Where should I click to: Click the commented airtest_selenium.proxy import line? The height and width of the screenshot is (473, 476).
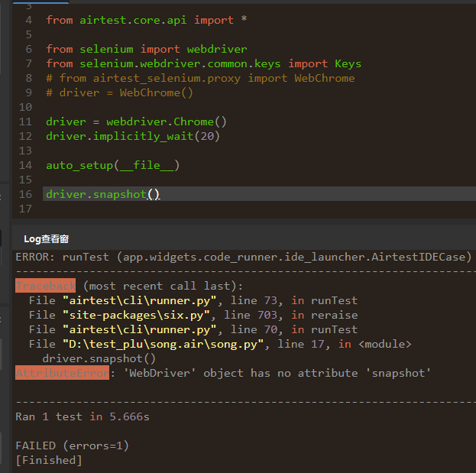coord(200,79)
